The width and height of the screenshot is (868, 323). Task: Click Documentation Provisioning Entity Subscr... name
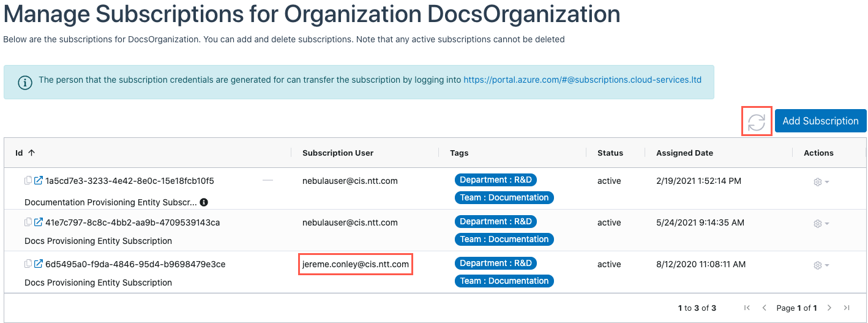point(111,202)
